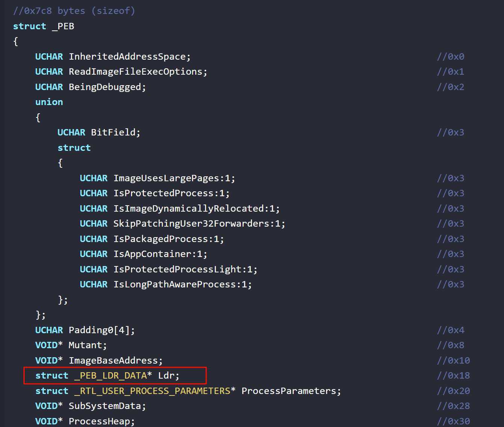
Task: Click the ReadImageFileExecOptions field
Action: pos(135,72)
